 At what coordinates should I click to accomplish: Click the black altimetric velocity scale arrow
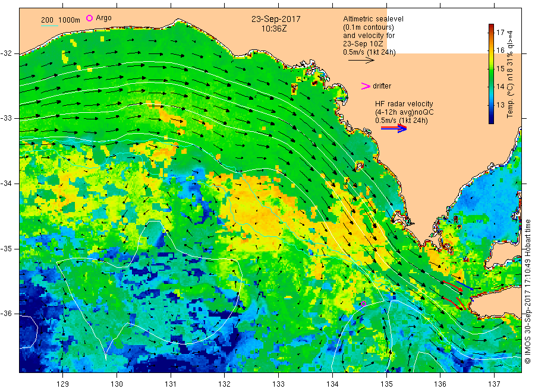click(361, 61)
